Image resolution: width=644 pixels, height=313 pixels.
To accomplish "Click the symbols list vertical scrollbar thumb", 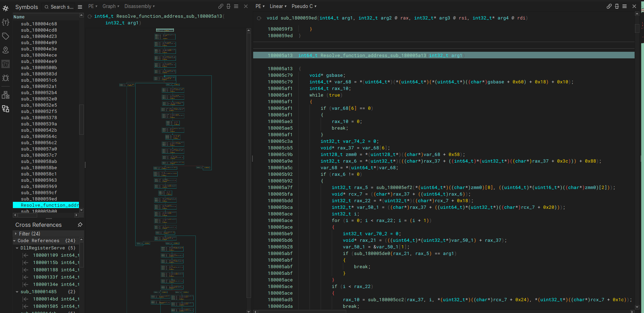I will (81, 120).
